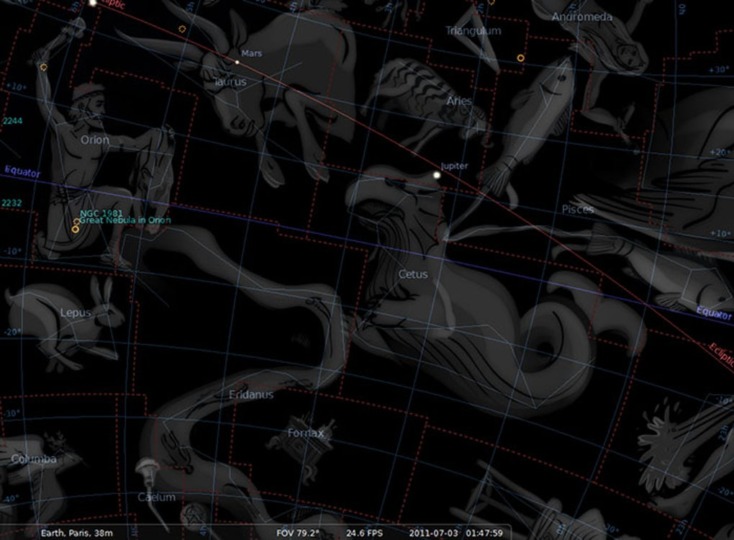Click the time '01:47:59' in status bar
This screenshot has width=734, height=540.
tap(484, 533)
